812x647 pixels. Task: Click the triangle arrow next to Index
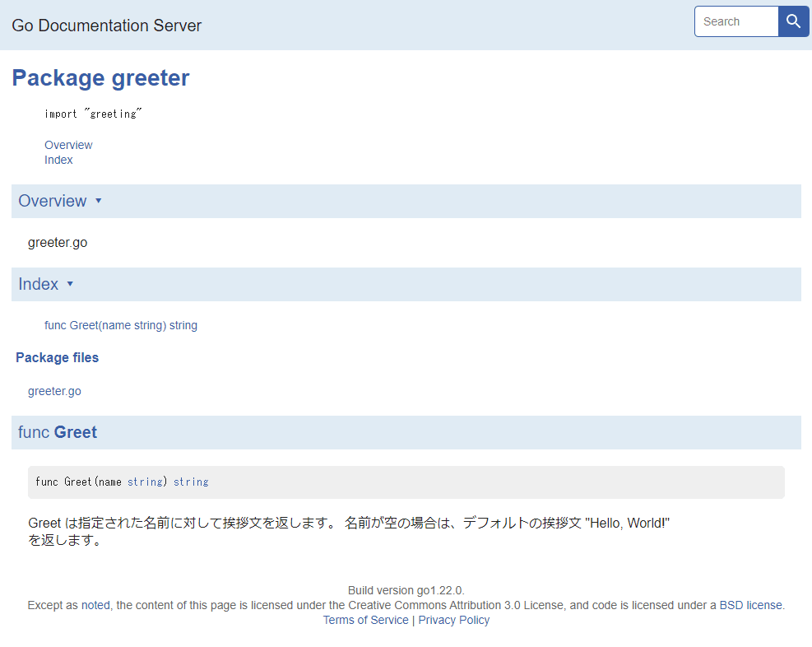click(x=70, y=284)
